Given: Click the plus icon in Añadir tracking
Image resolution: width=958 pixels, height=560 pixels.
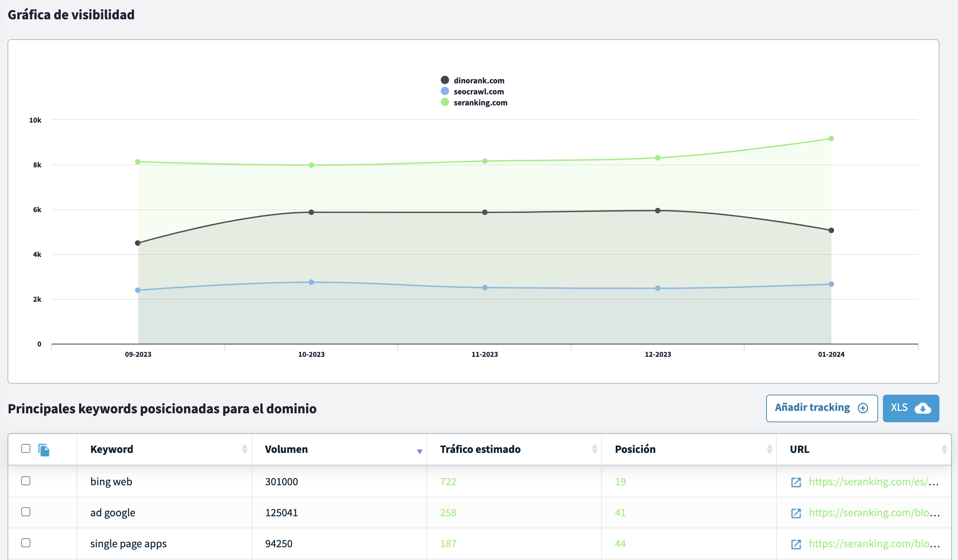Looking at the screenshot, I should pos(863,408).
